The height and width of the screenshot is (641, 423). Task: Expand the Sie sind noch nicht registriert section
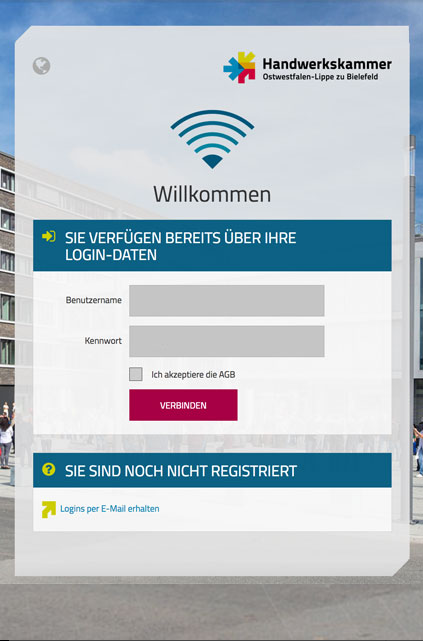pyautogui.click(x=212, y=470)
